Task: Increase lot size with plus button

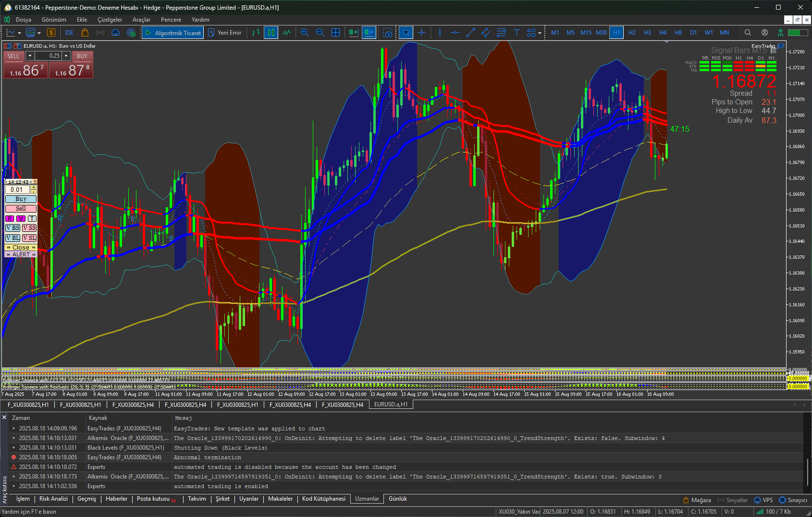Action: [34, 188]
